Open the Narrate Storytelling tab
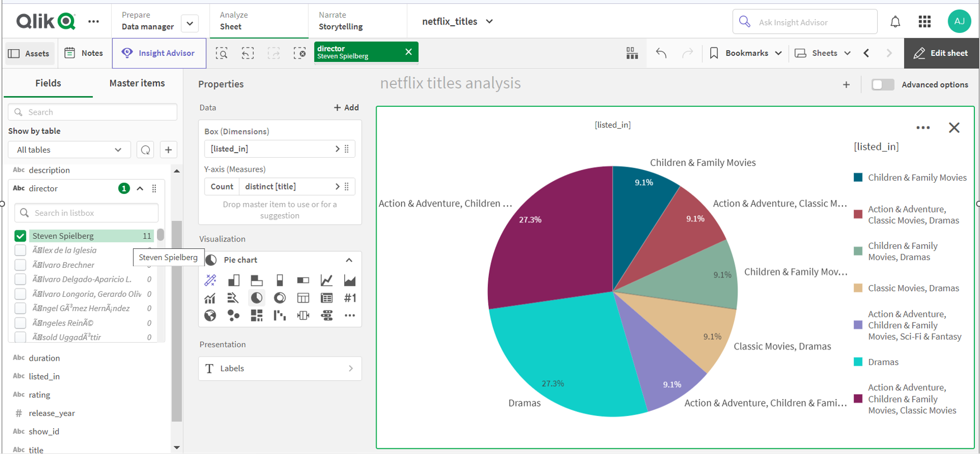Screen dimensions: 980x454 (x=340, y=21)
